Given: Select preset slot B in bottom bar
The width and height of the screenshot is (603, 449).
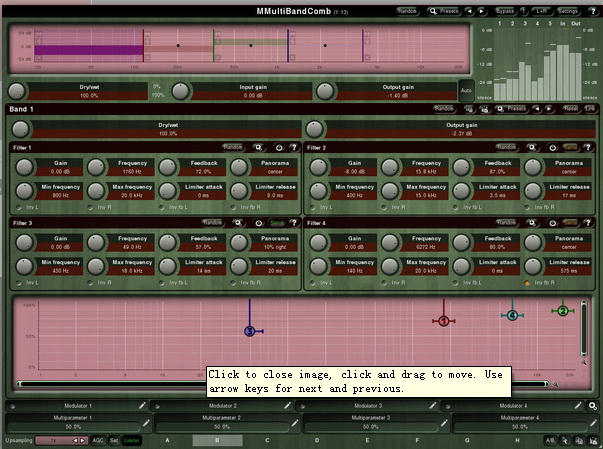Looking at the screenshot, I should 217,440.
